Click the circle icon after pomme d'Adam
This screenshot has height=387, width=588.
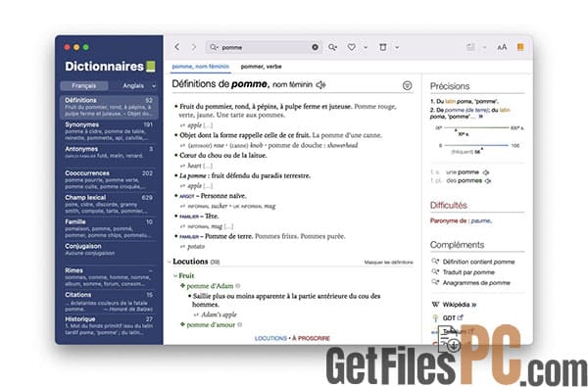(238, 286)
